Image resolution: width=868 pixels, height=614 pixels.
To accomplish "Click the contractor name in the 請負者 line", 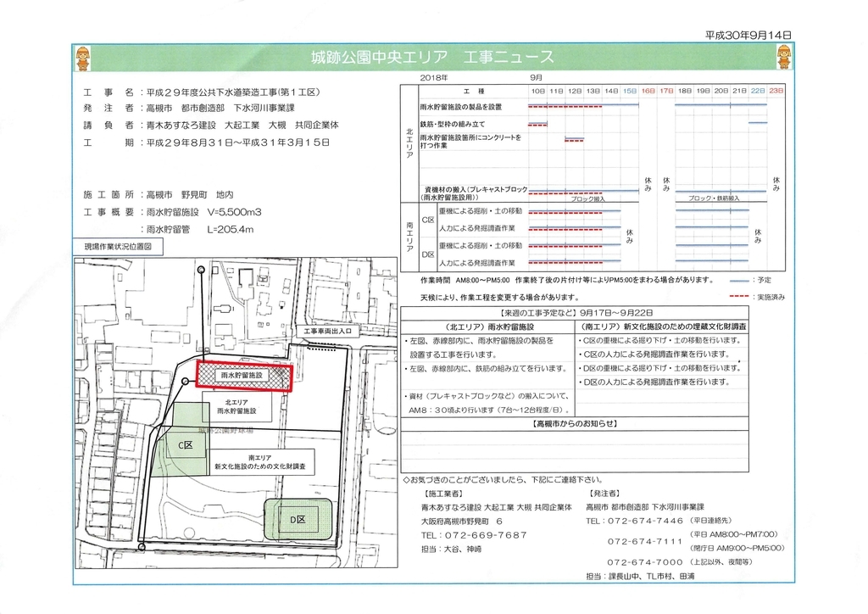I will click(242, 126).
